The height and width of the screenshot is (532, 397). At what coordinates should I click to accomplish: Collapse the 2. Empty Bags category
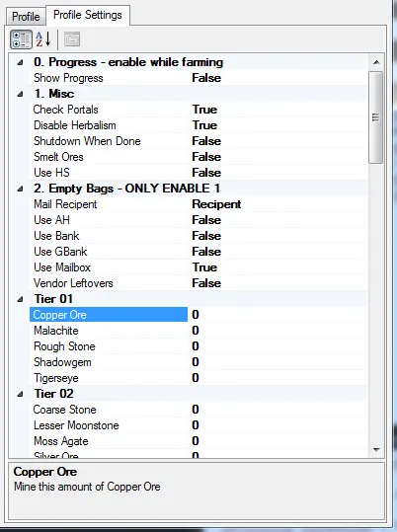pyautogui.click(x=20, y=189)
